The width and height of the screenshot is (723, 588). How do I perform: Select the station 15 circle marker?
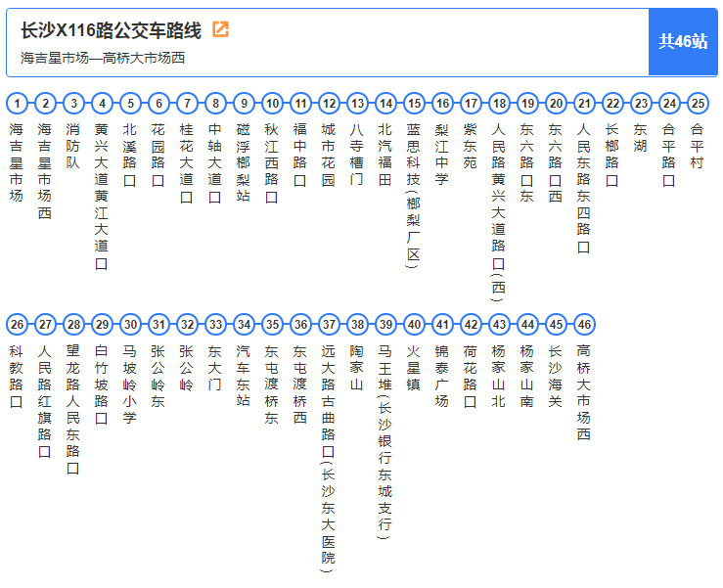[x=414, y=103]
